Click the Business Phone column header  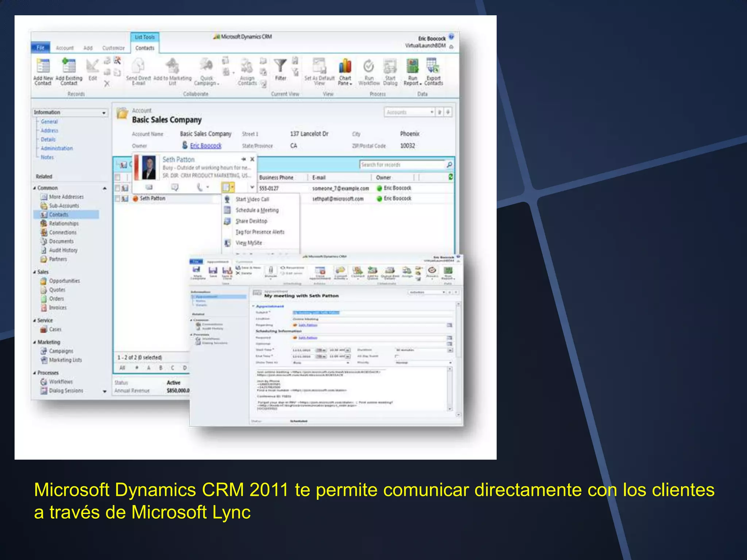[276, 178]
